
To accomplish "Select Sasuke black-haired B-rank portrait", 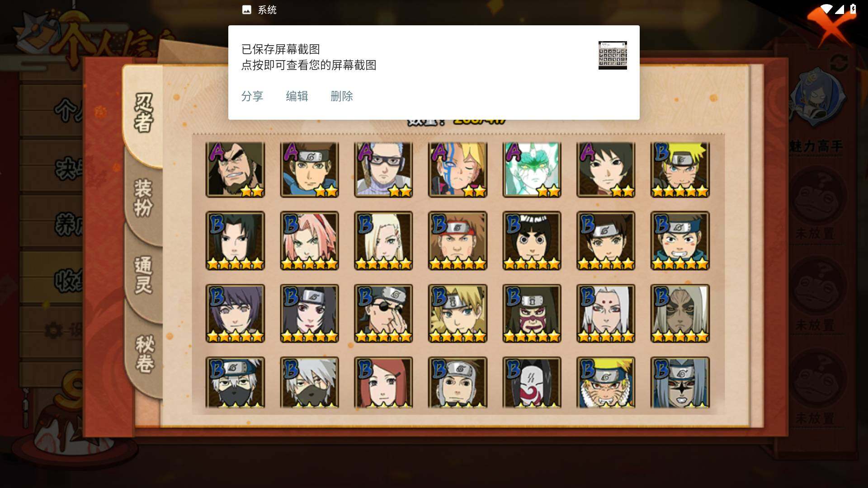I will [235, 240].
